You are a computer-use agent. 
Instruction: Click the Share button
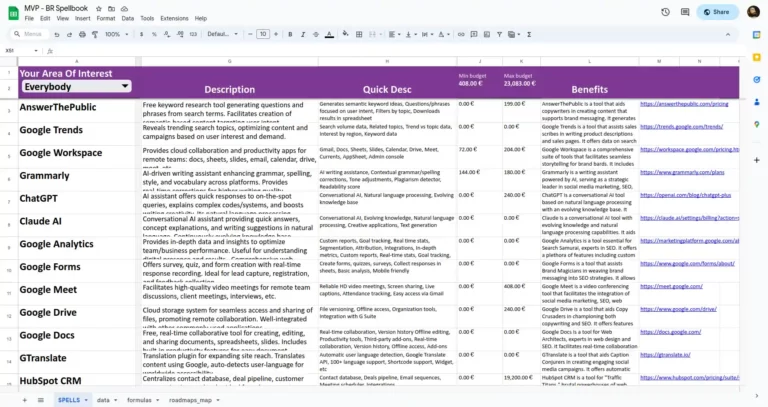pyautogui.click(x=717, y=12)
